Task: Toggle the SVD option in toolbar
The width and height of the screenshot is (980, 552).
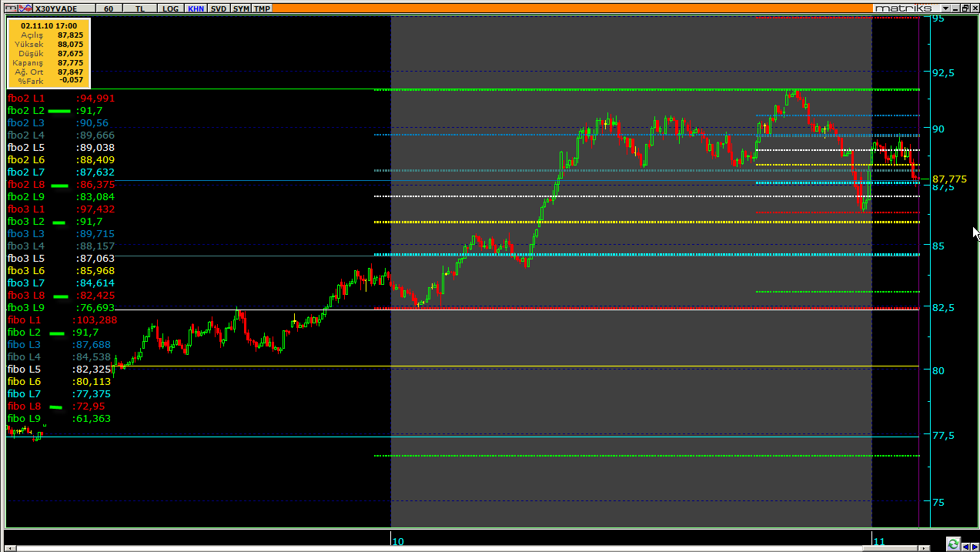Action: click(219, 8)
